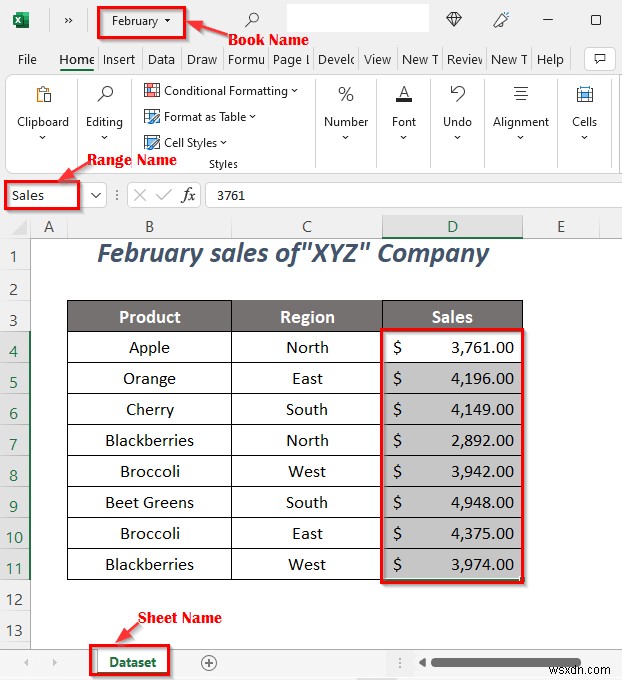Switch to the Insert tab
Screen dimensions: 622x680
(119, 59)
